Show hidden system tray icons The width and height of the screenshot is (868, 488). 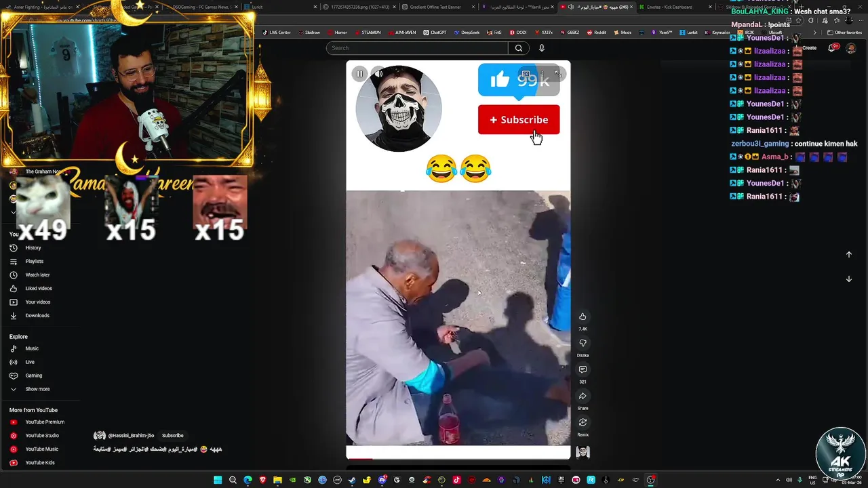click(x=778, y=480)
